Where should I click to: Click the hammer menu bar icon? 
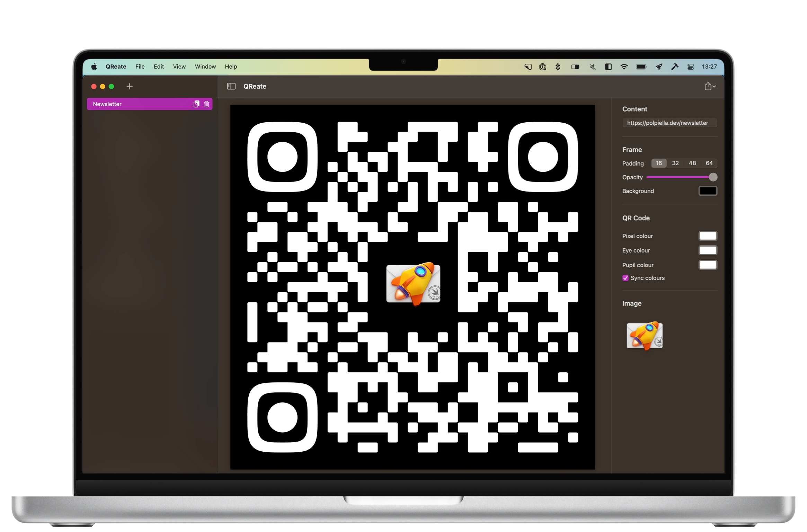674,66
